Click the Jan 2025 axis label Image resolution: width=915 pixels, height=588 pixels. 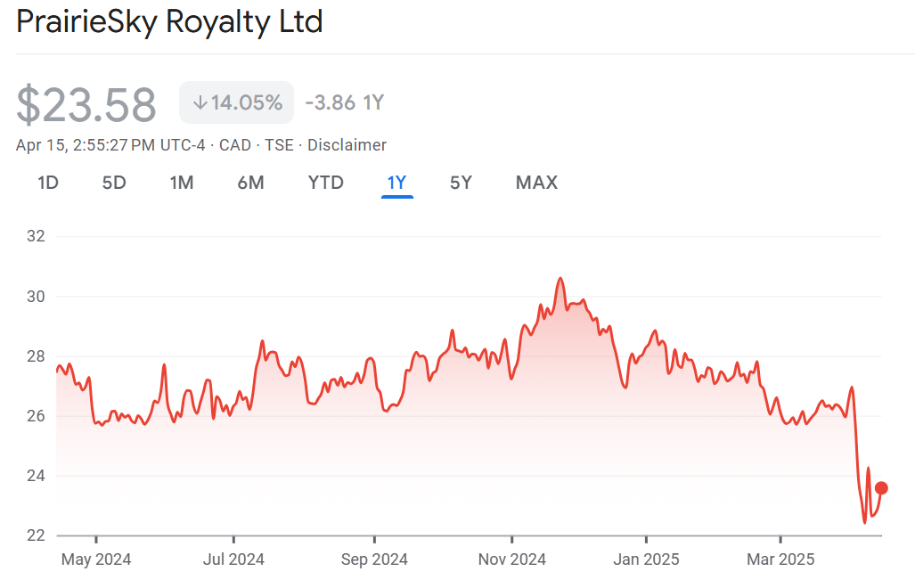point(646,559)
